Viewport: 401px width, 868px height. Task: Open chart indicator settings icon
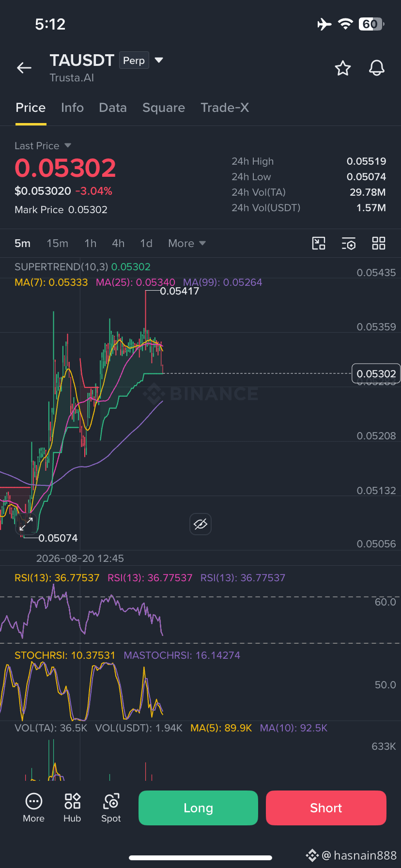coord(349,243)
